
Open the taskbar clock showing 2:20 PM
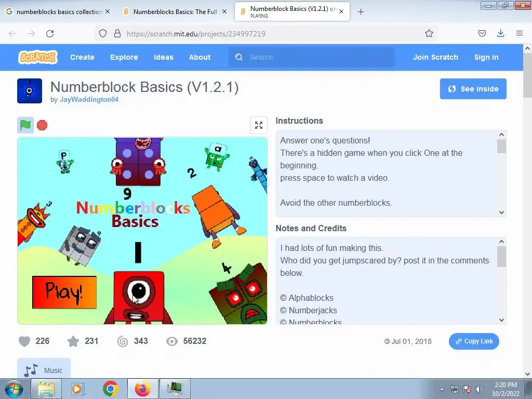coord(506,389)
